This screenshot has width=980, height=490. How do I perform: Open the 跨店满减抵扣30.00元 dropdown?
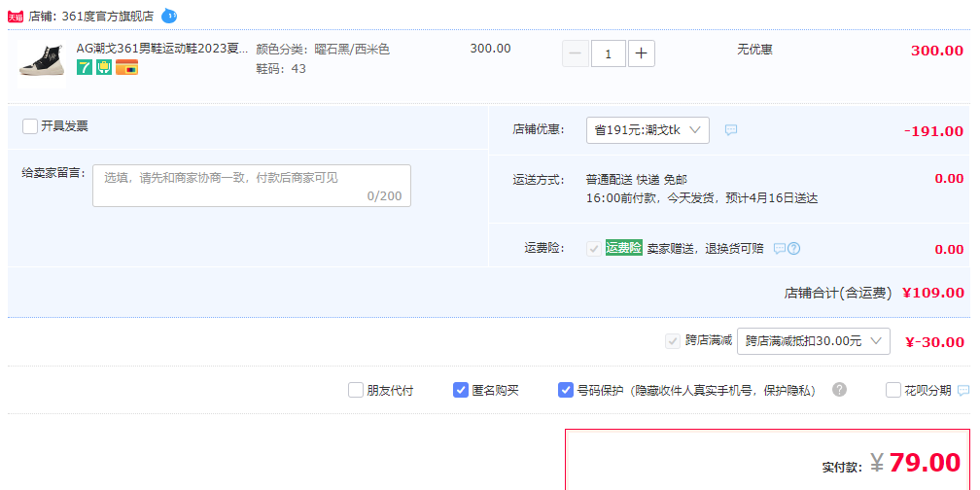pyautogui.click(x=814, y=341)
